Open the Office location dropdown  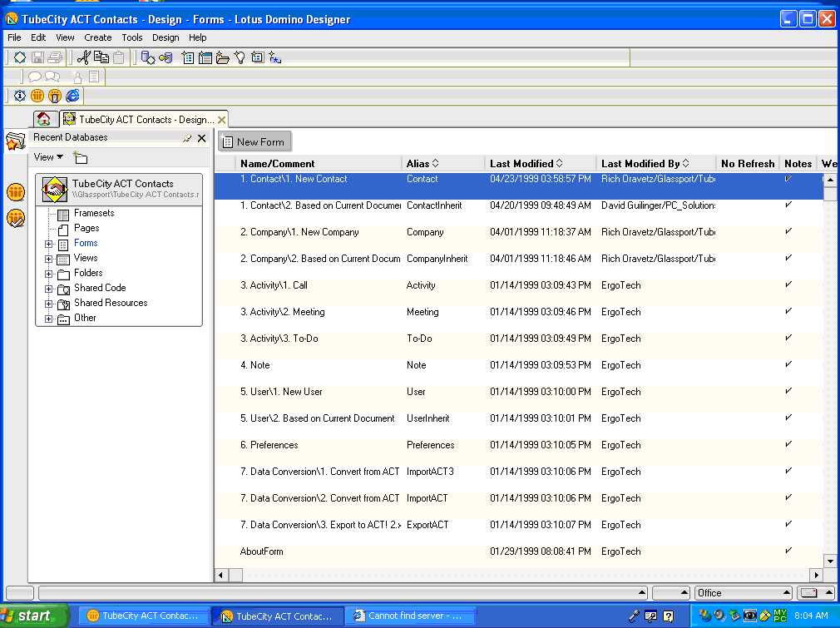click(743, 592)
